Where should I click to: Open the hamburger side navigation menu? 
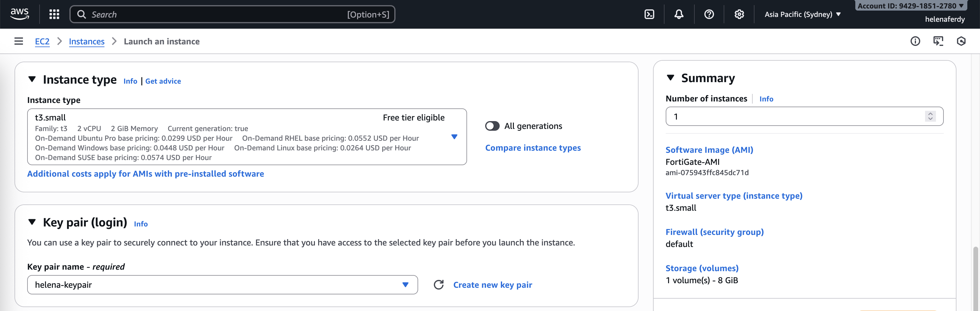coord(19,41)
